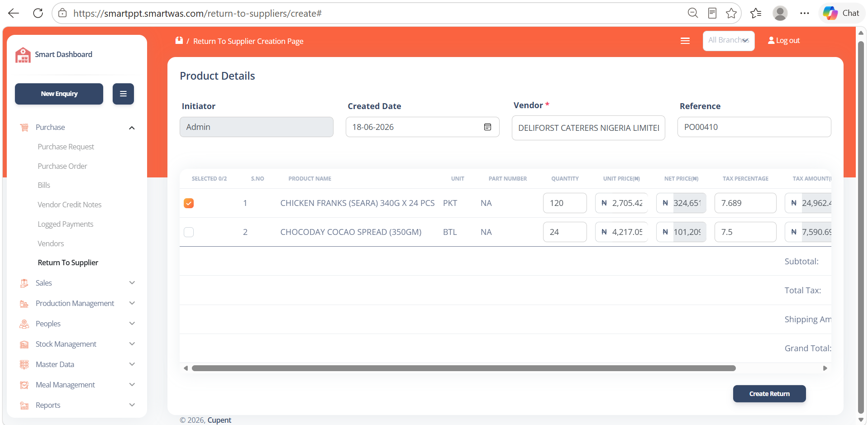868x425 pixels.
Task: Click the Stock Management icon
Action: click(x=24, y=344)
